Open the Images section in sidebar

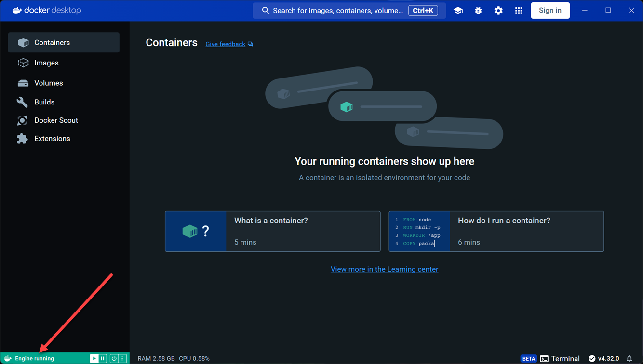pyautogui.click(x=64, y=63)
